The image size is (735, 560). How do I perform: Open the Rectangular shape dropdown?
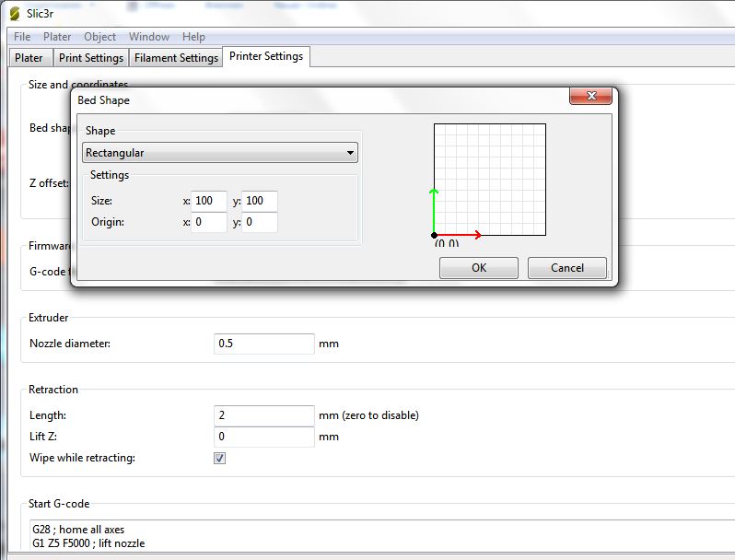[220, 153]
